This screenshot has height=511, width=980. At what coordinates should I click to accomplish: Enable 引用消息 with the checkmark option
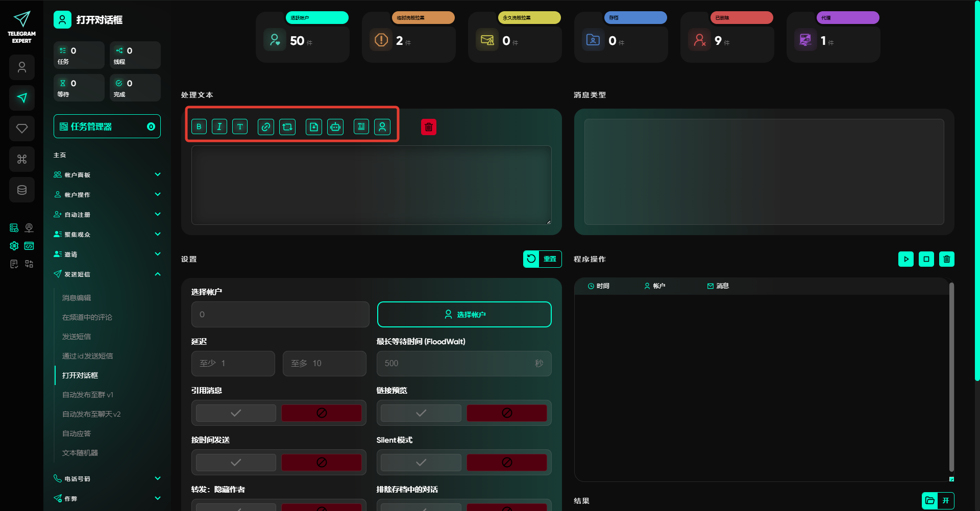pos(236,413)
